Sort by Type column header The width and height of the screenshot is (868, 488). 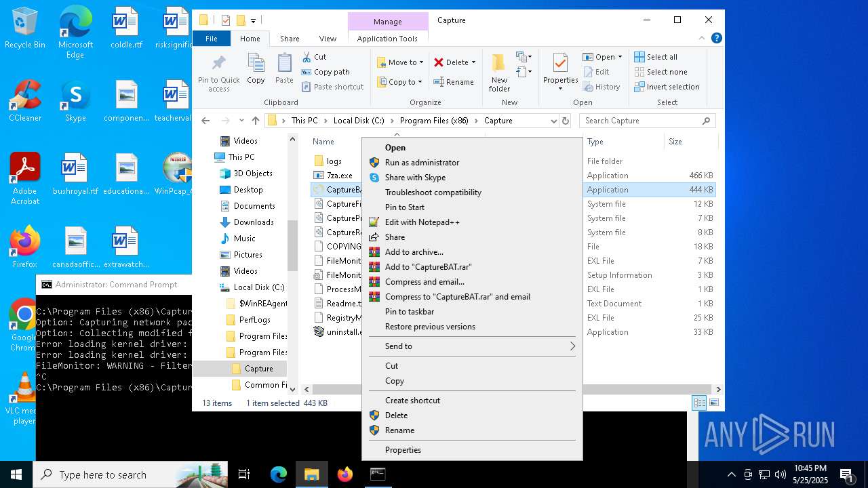click(x=623, y=142)
